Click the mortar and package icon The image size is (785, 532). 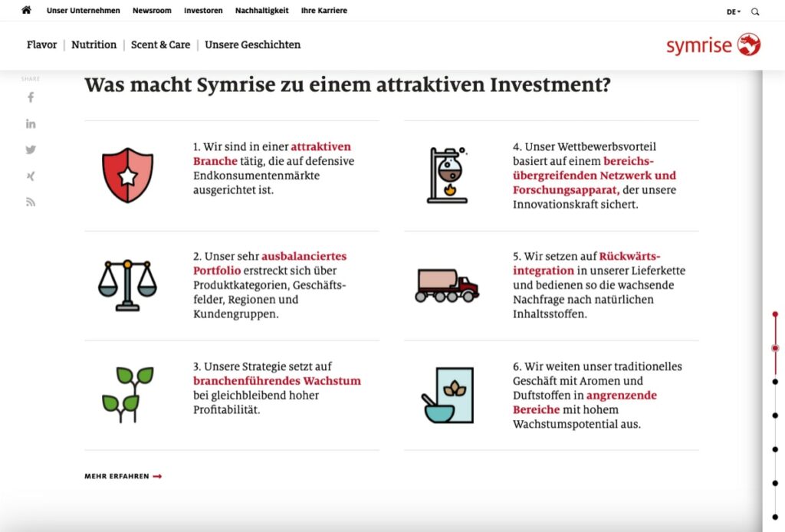coord(447,396)
